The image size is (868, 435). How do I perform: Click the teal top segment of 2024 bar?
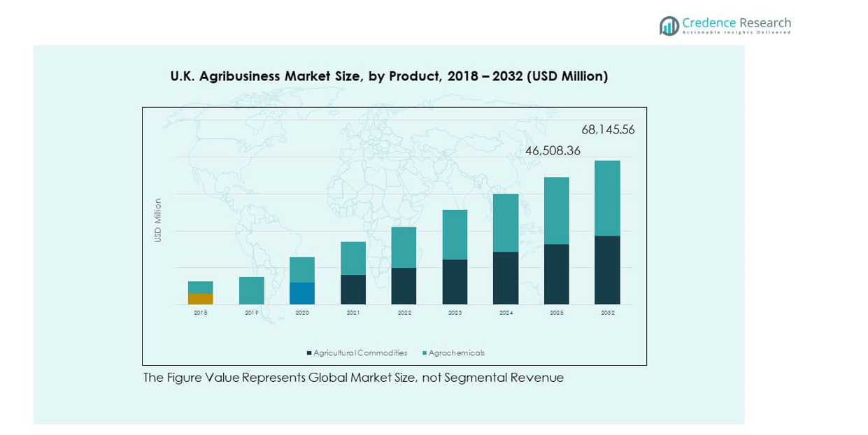506,222
